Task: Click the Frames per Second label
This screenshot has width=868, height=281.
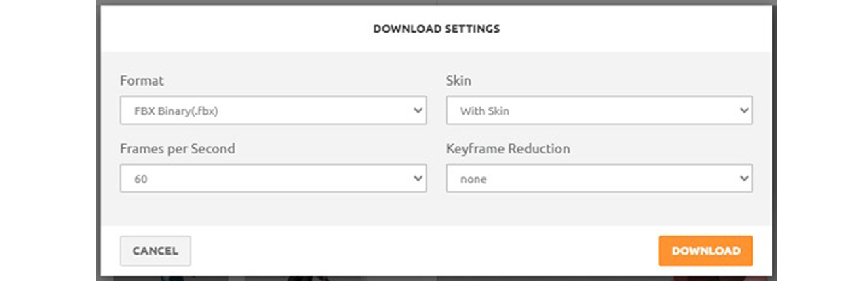Action: pyautogui.click(x=177, y=149)
